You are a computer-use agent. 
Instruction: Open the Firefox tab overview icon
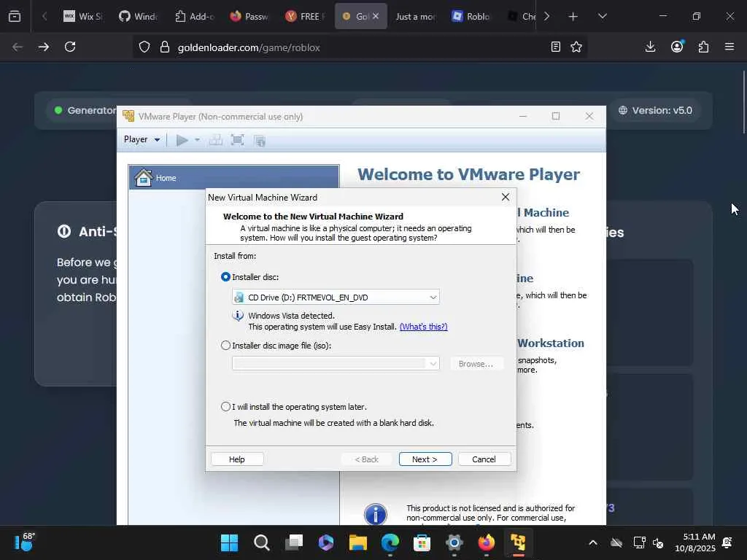15,16
